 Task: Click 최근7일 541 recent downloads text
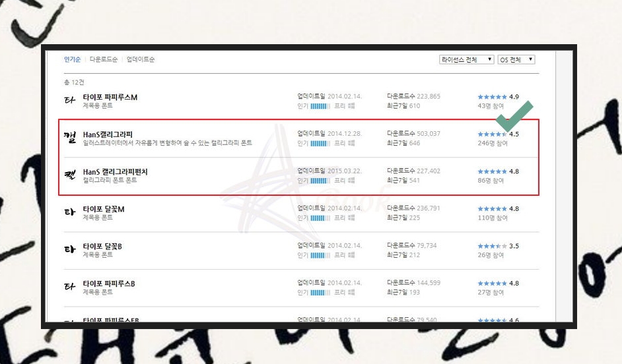403,180
